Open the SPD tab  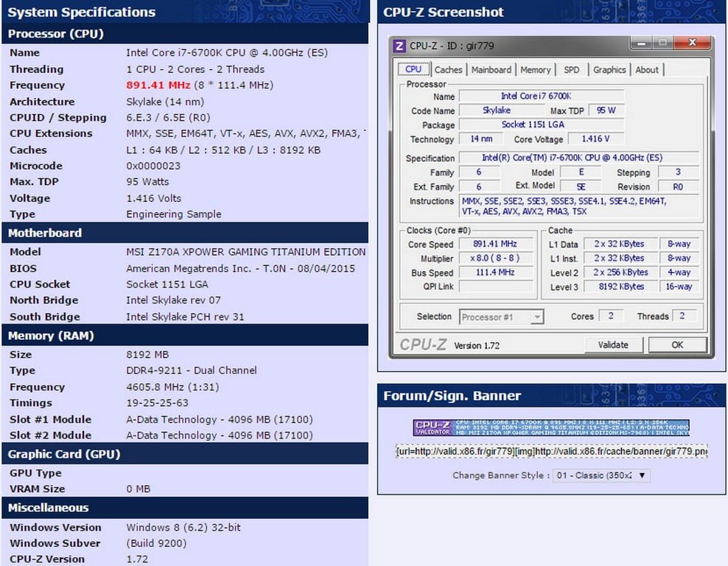tap(572, 69)
